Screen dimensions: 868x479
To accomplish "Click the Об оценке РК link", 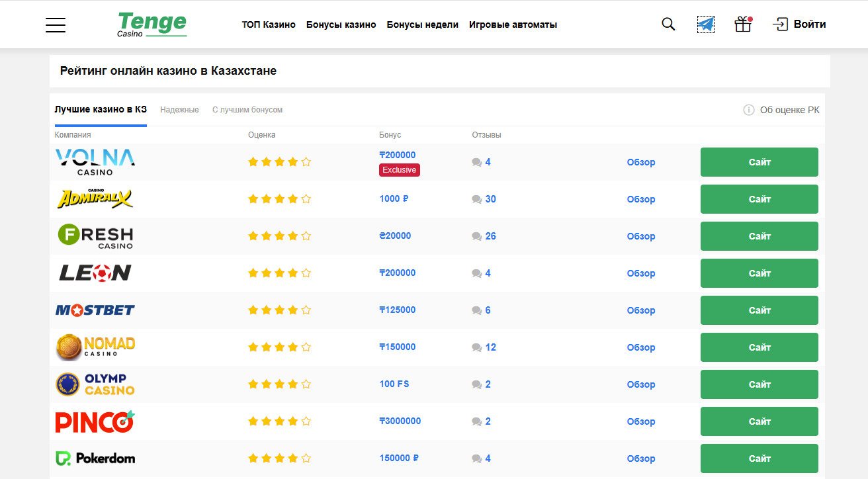I will pos(789,110).
